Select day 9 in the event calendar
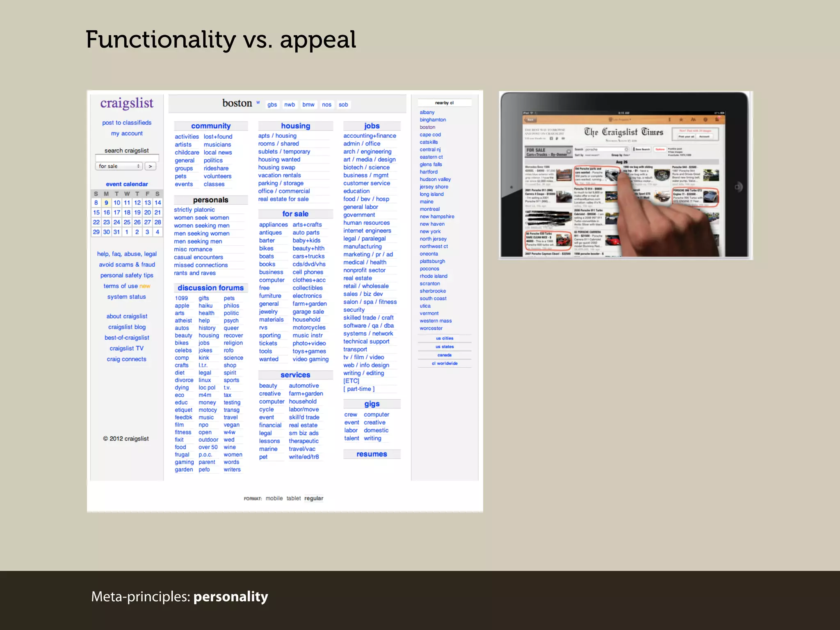The width and height of the screenshot is (840, 630). (106, 203)
